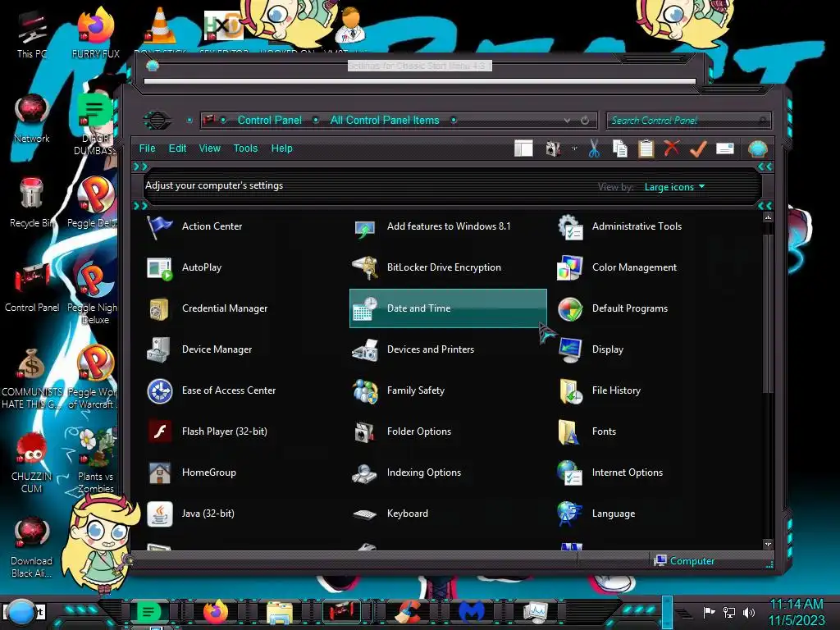
Task: Refresh the Control Panel address bar
Action: point(585,121)
